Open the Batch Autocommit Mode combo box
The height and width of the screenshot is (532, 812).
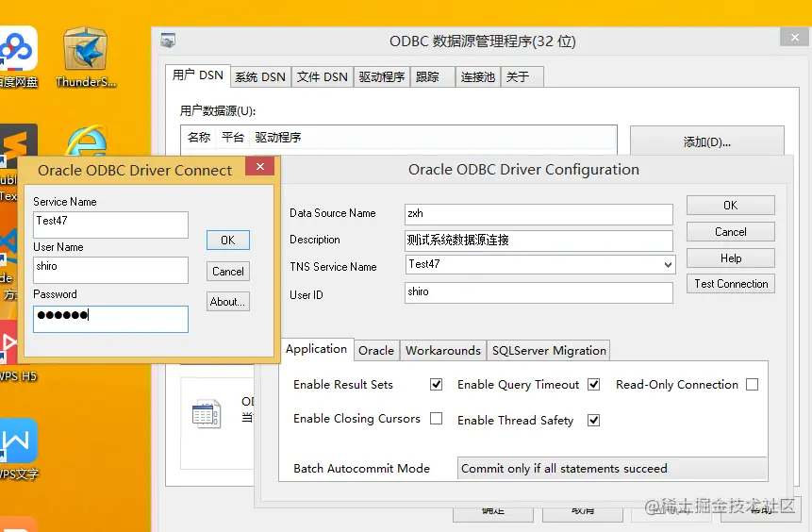coord(611,468)
